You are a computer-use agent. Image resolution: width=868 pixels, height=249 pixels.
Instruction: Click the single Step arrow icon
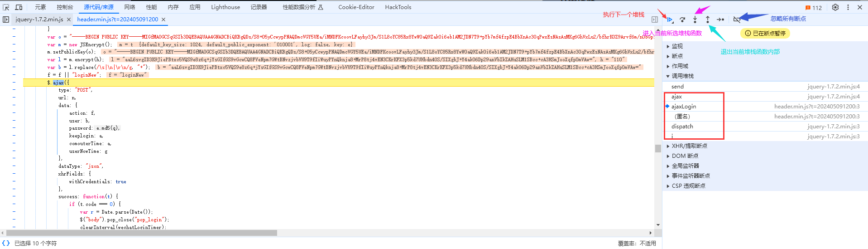[720, 20]
